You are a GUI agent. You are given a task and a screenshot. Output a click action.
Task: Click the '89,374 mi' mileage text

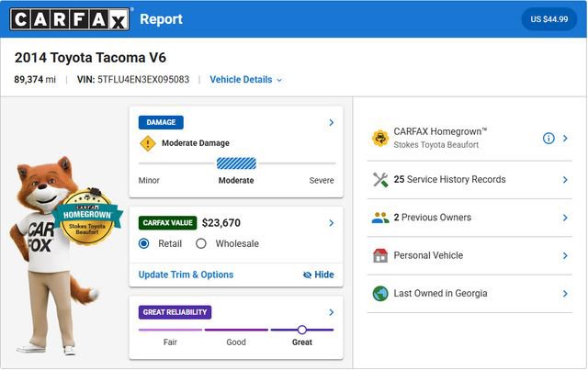(35, 80)
